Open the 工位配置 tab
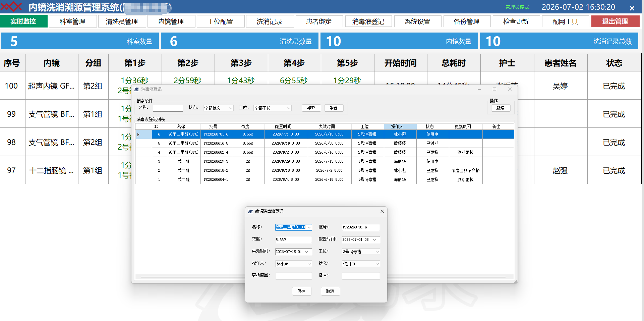 [x=221, y=21]
